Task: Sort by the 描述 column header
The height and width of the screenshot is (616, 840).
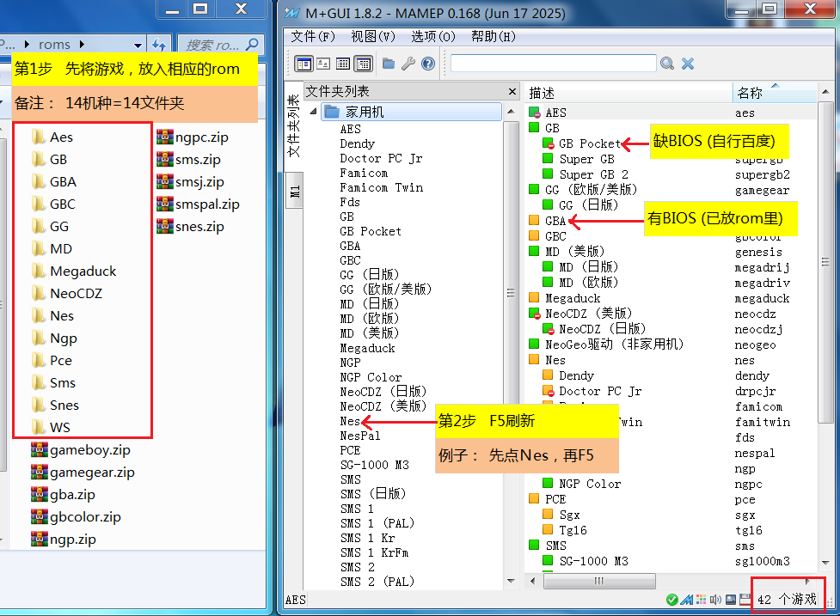Action: pos(628,93)
